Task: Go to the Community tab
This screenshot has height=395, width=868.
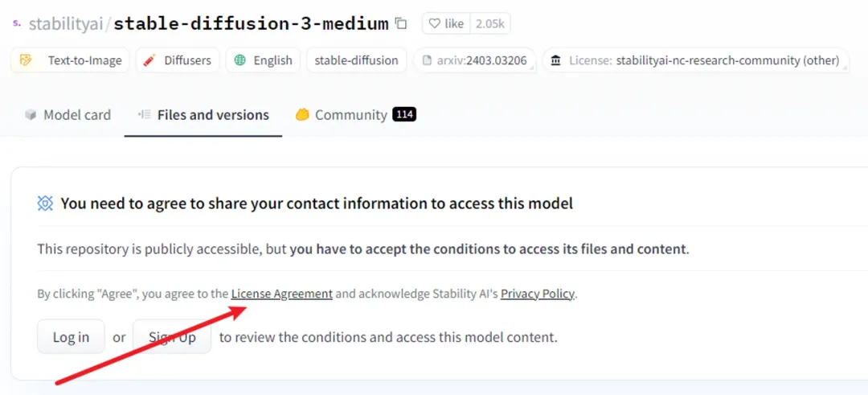Action: tap(354, 115)
